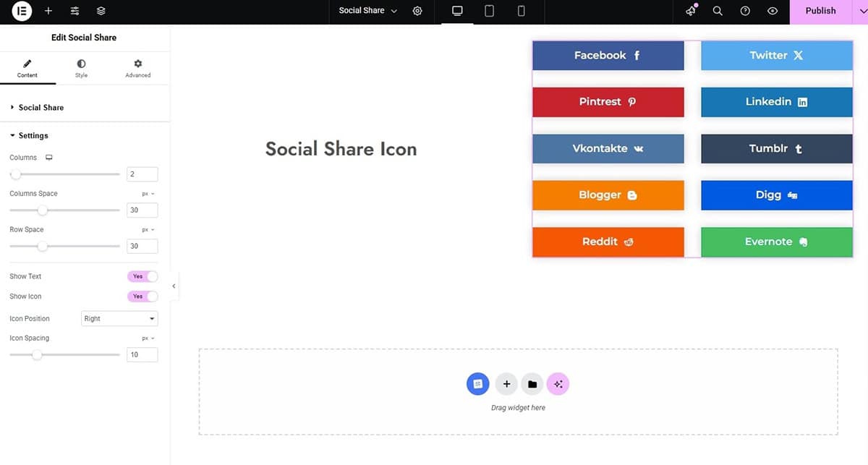Click the Evernote share button

click(777, 242)
